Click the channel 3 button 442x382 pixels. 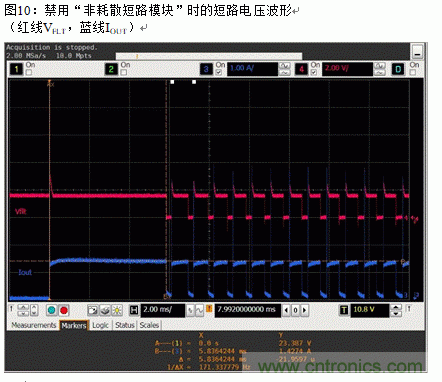[206, 69]
